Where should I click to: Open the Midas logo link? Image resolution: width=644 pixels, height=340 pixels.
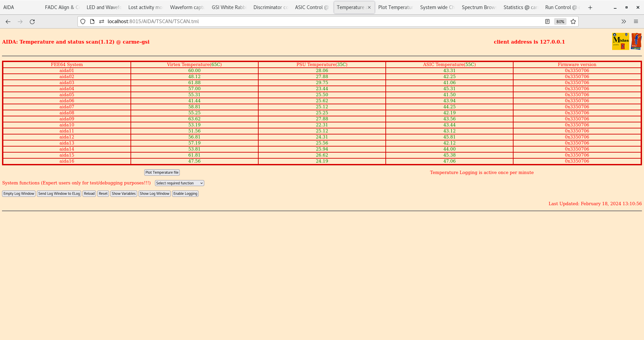[x=621, y=41]
